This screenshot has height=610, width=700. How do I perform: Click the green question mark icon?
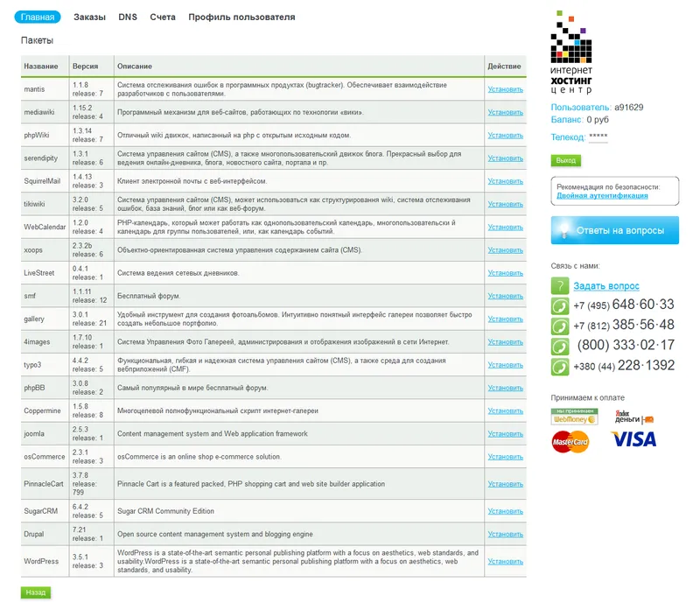click(x=560, y=286)
